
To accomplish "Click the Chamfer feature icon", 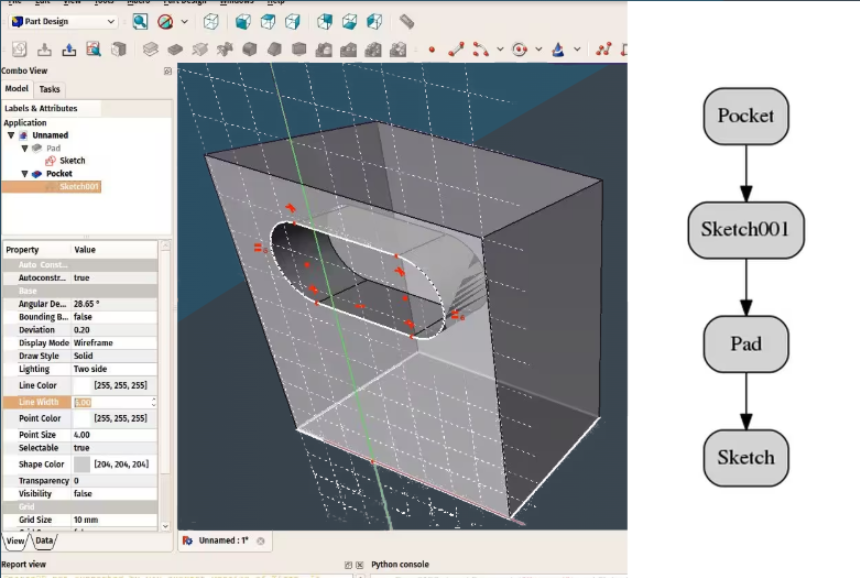I will point(274,49).
